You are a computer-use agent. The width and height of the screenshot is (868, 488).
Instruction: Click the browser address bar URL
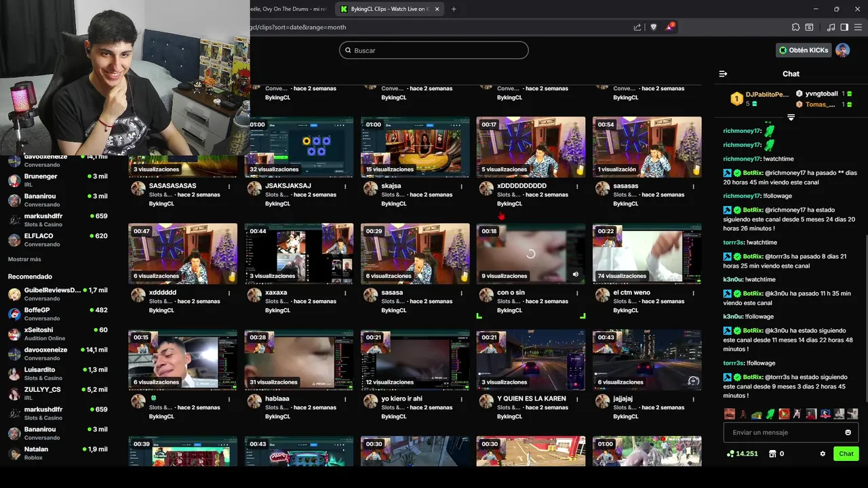click(x=434, y=27)
